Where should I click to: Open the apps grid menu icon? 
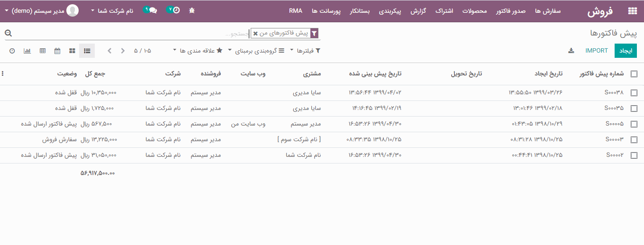click(x=632, y=11)
